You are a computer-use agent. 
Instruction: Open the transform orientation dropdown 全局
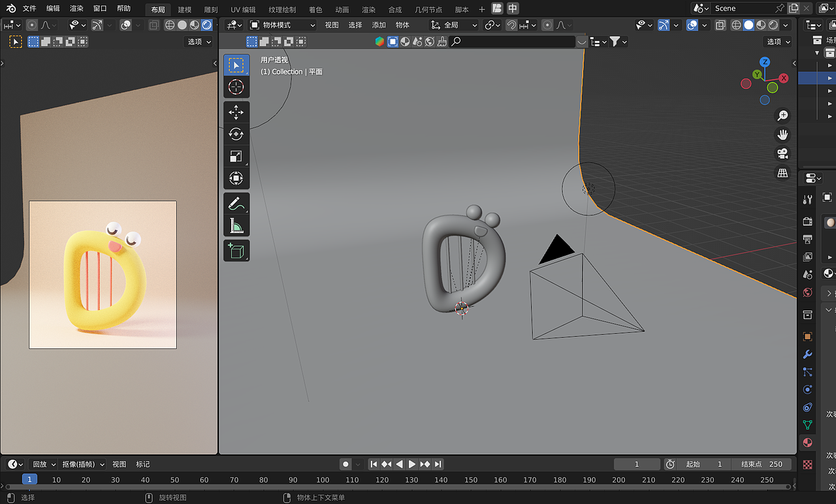(x=453, y=25)
